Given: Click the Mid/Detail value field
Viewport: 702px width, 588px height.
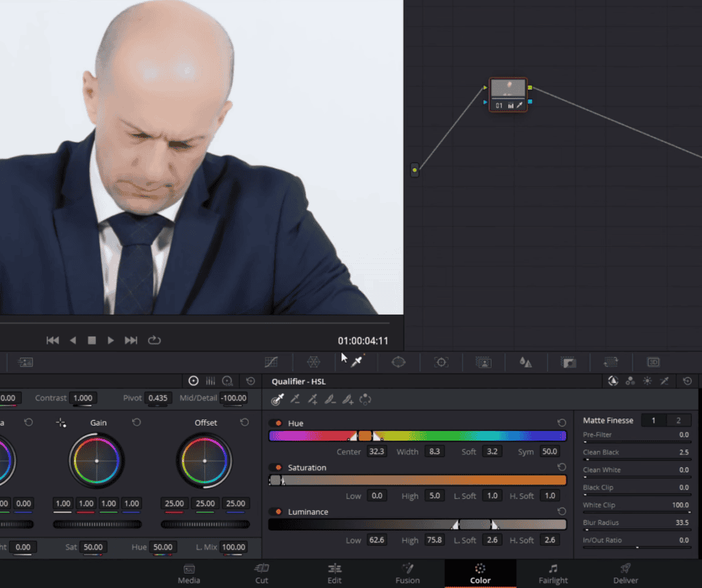Looking at the screenshot, I should click(234, 397).
